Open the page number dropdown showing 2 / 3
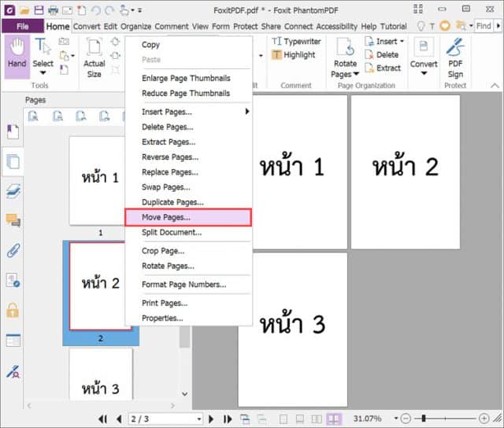504x428 pixels. tap(198, 419)
